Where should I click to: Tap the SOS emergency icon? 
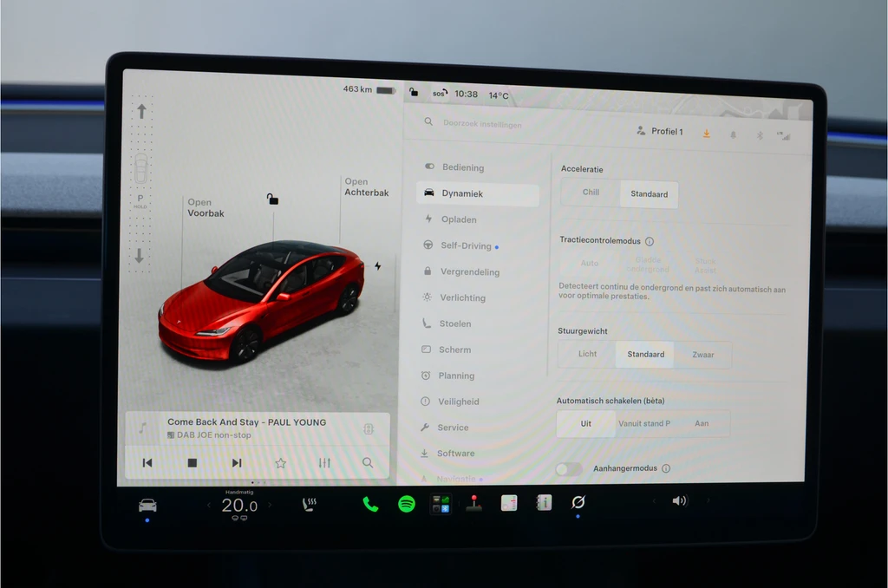(x=440, y=93)
